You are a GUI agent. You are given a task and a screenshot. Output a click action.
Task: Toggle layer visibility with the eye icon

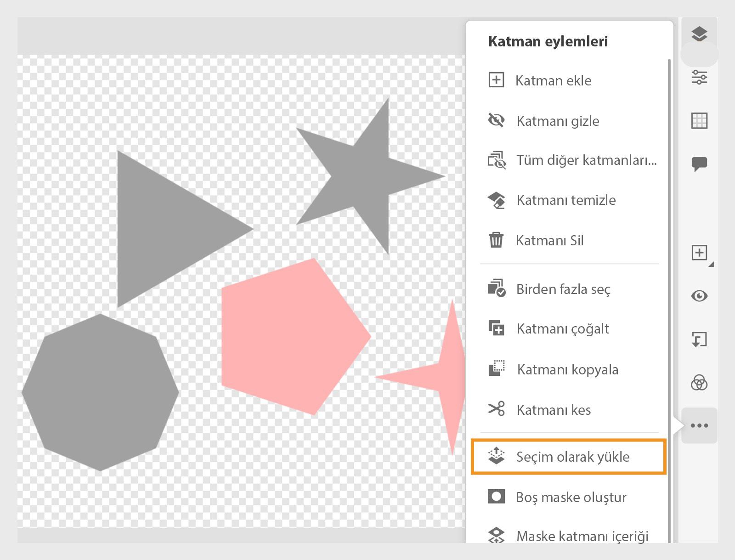tap(699, 296)
